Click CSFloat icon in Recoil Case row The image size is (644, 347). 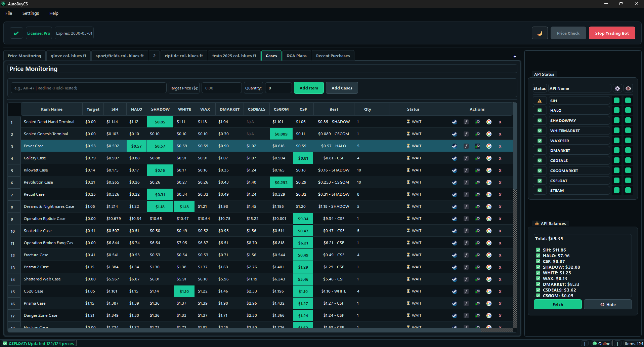pos(466,195)
